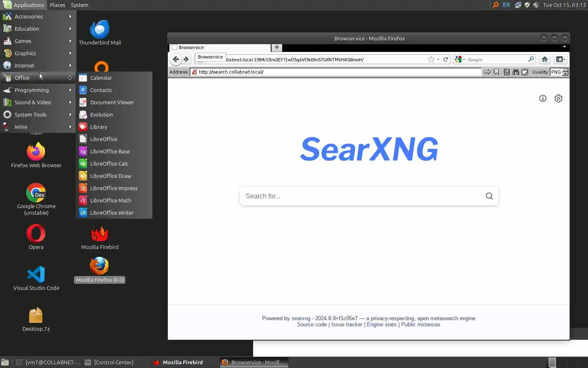This screenshot has width=588, height=368.
Task: Open the Places menu
Action: click(57, 5)
